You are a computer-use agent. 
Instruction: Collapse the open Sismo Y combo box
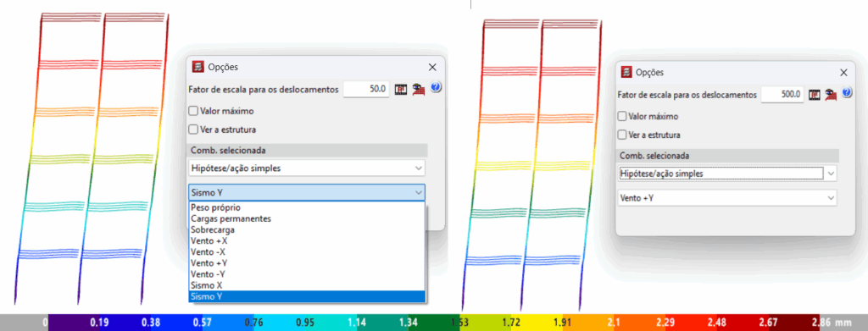click(307, 192)
